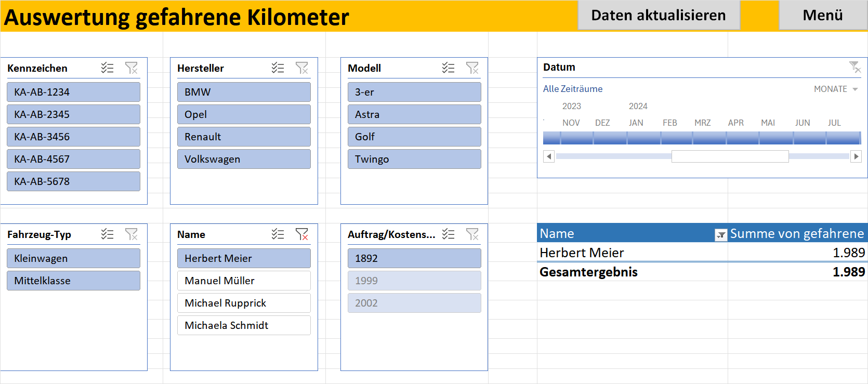Click the timeline scrollbar thumb
The height and width of the screenshot is (384, 868).
(730, 156)
